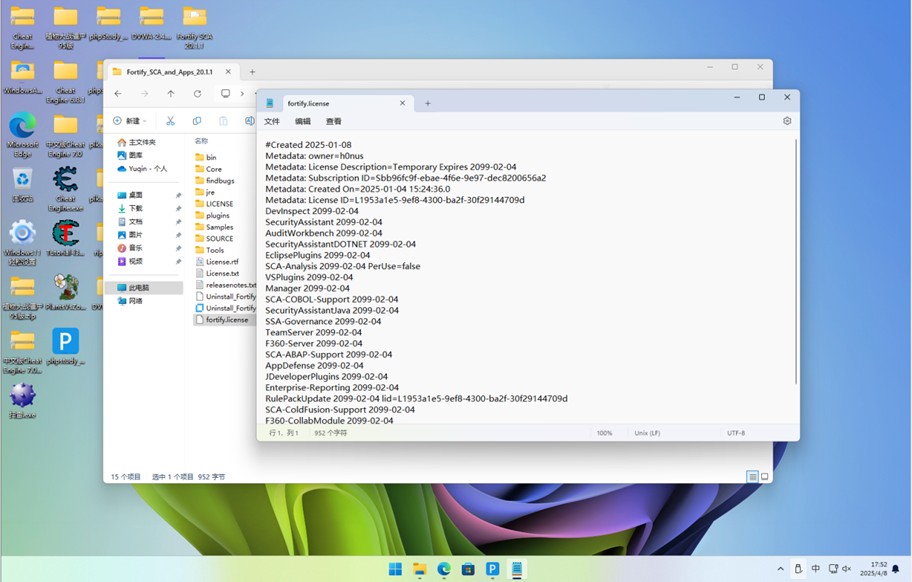912x582 pixels.
Task: Close the fortify.license Notepad tab
Action: tap(402, 103)
